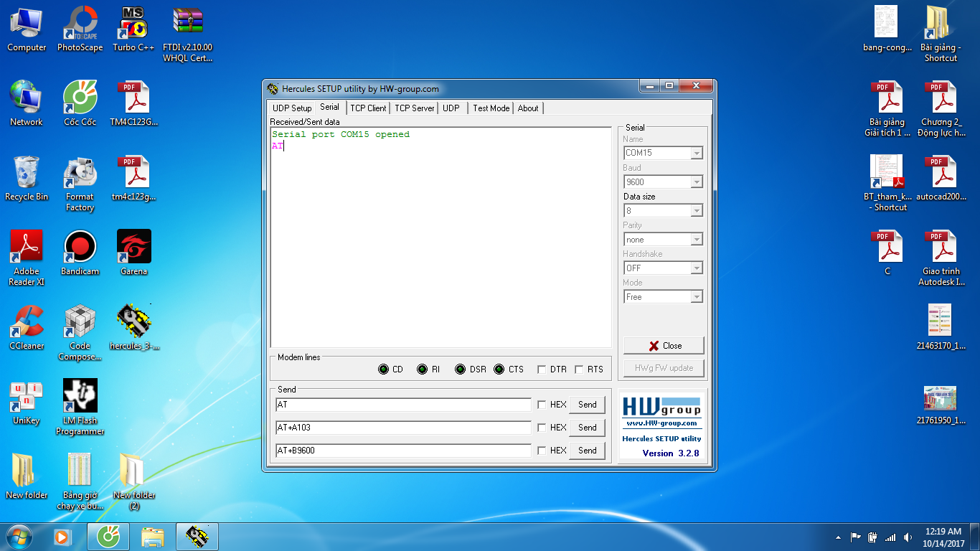Select the Bài giảng Giải tích 1 PDF
The image size is (980, 551).
coord(887,110)
